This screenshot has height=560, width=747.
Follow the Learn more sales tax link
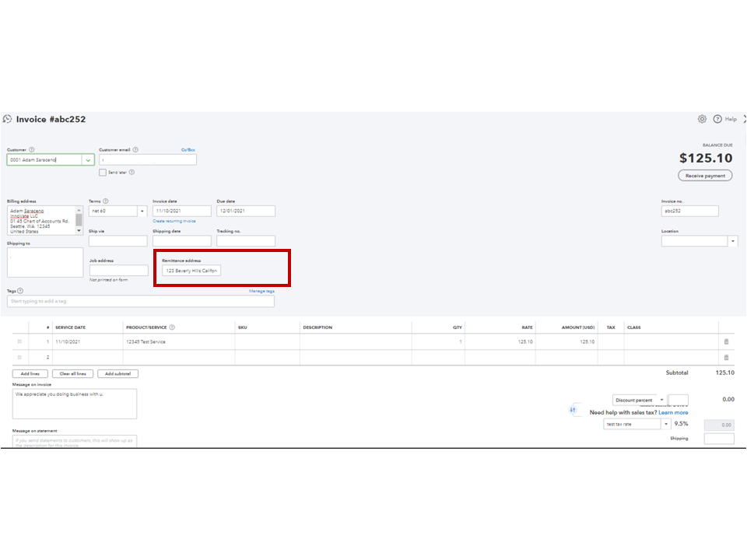pos(673,412)
